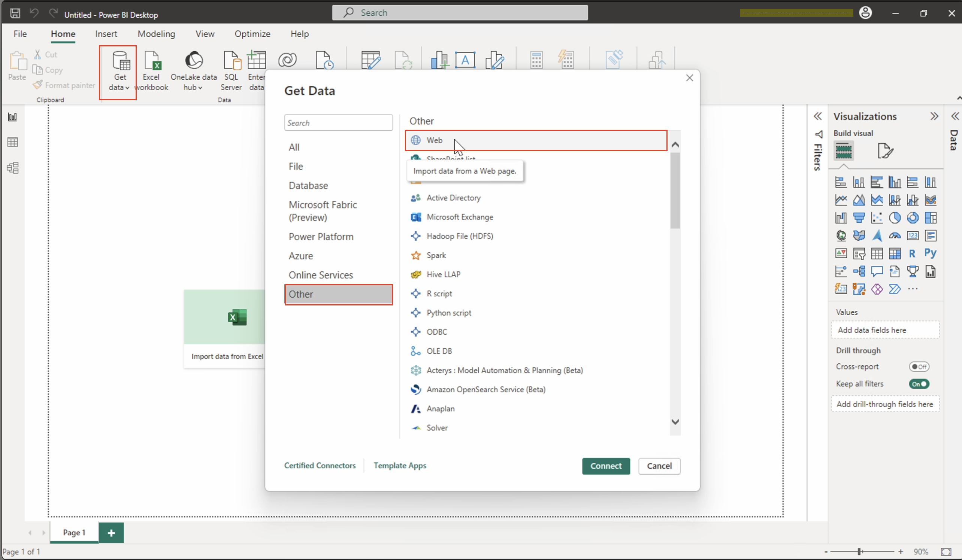Open the Get data dropdown
Viewport: 962px width, 560px height.
(120, 87)
